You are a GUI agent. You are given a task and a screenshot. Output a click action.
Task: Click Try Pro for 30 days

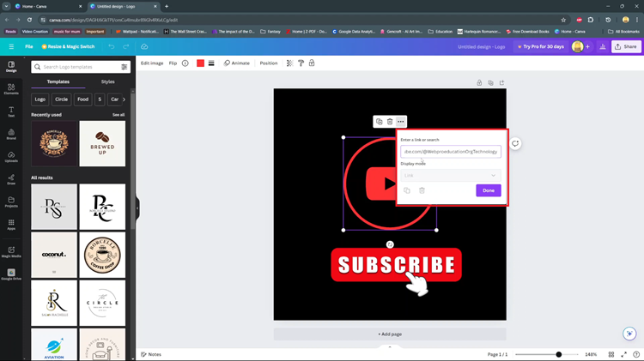(540, 47)
